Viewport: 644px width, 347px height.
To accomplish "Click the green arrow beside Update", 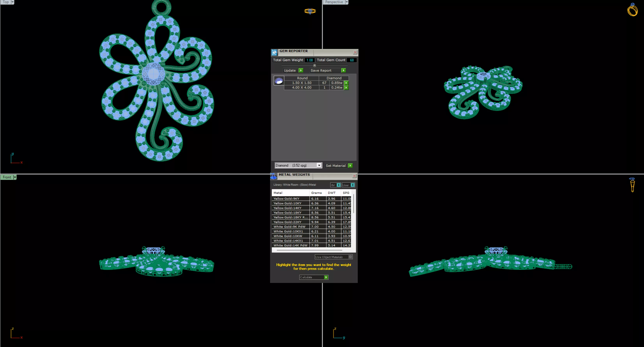I will (301, 70).
